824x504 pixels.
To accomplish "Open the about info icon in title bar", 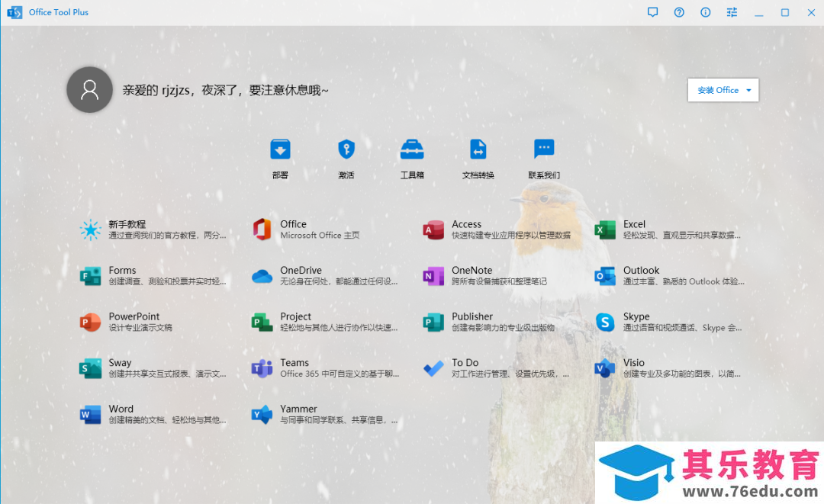I will coord(705,12).
